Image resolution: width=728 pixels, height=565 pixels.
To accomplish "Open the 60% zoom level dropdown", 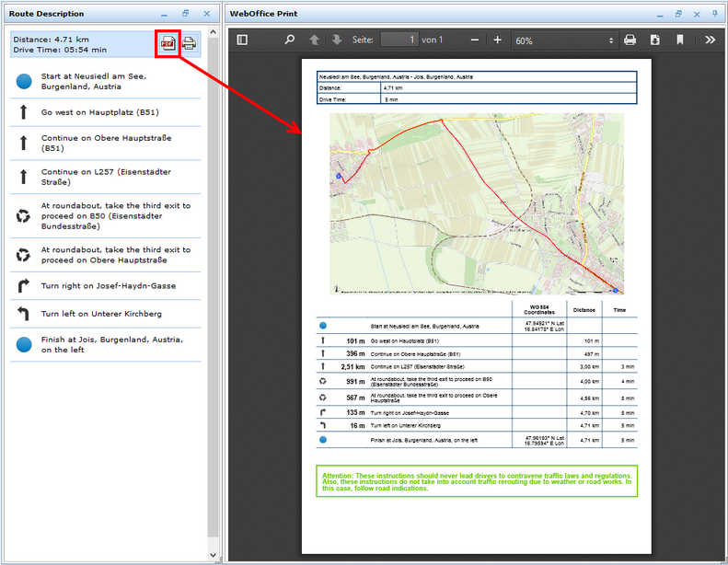I will point(563,40).
